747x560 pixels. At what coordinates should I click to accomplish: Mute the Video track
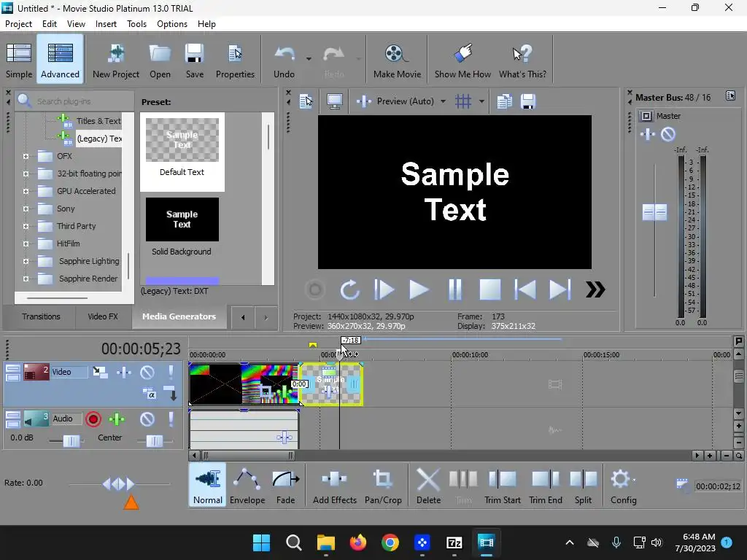tap(147, 372)
